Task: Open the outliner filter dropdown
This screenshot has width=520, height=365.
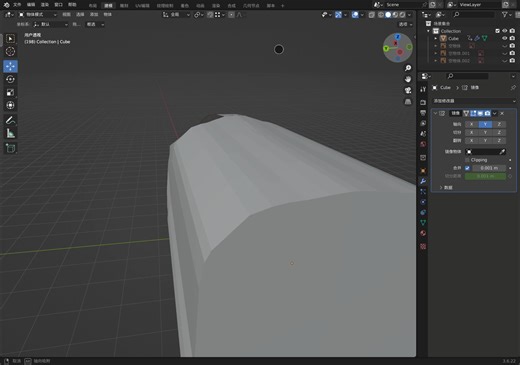Action: [x=506, y=15]
